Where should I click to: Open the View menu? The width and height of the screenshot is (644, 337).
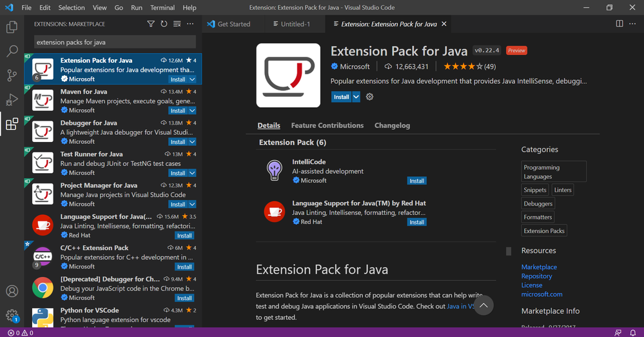point(99,7)
